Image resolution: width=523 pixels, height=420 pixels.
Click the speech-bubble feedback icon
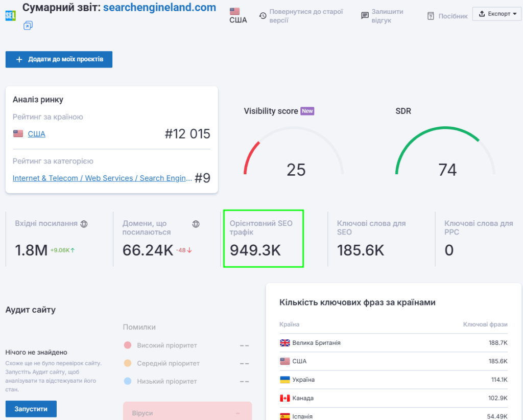click(364, 15)
